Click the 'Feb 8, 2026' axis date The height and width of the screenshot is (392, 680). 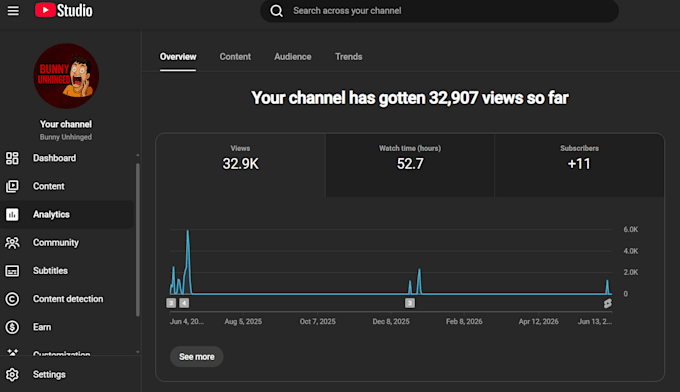[464, 321]
